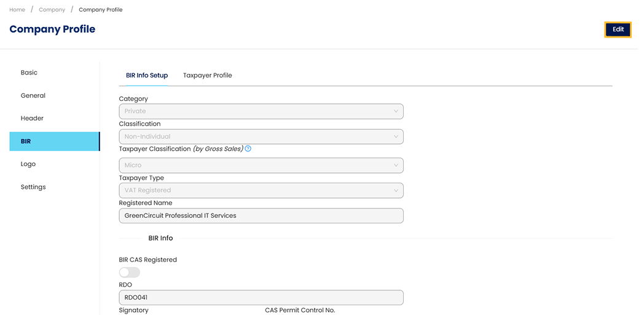The image size is (644, 315).
Task: Expand the Classification dropdown
Action: (261, 137)
